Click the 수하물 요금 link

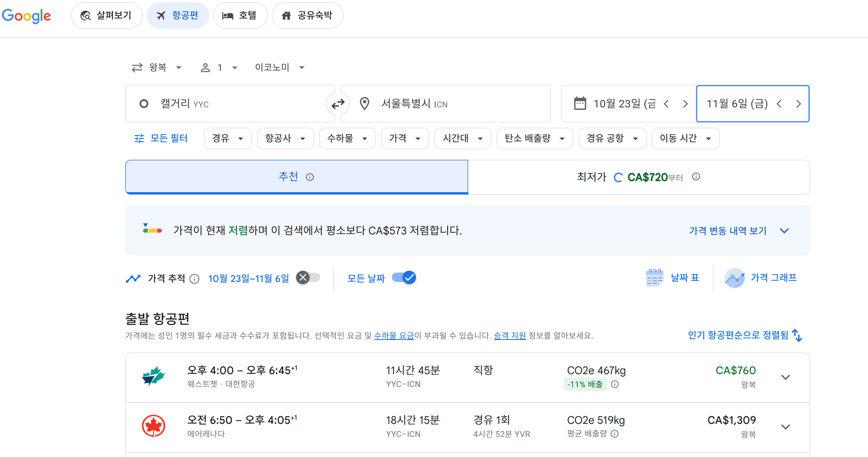coord(394,335)
